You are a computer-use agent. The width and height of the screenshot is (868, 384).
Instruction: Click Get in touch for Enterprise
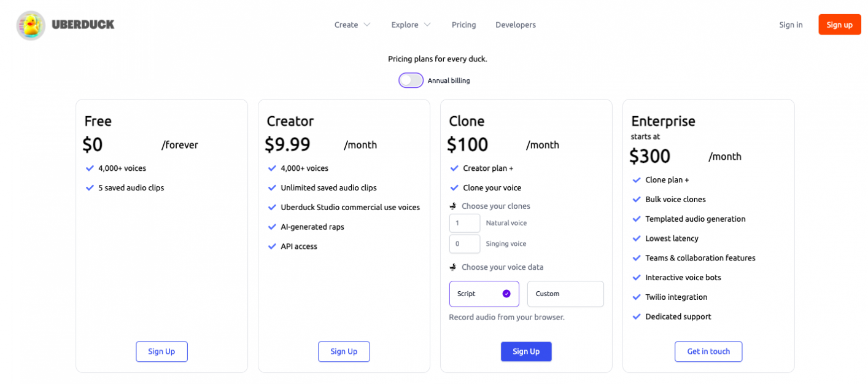point(708,351)
